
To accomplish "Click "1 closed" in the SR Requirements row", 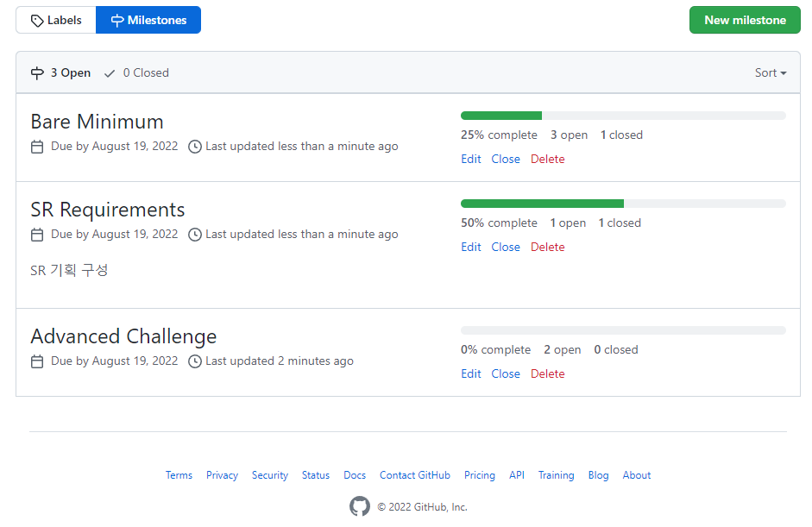I will (620, 223).
